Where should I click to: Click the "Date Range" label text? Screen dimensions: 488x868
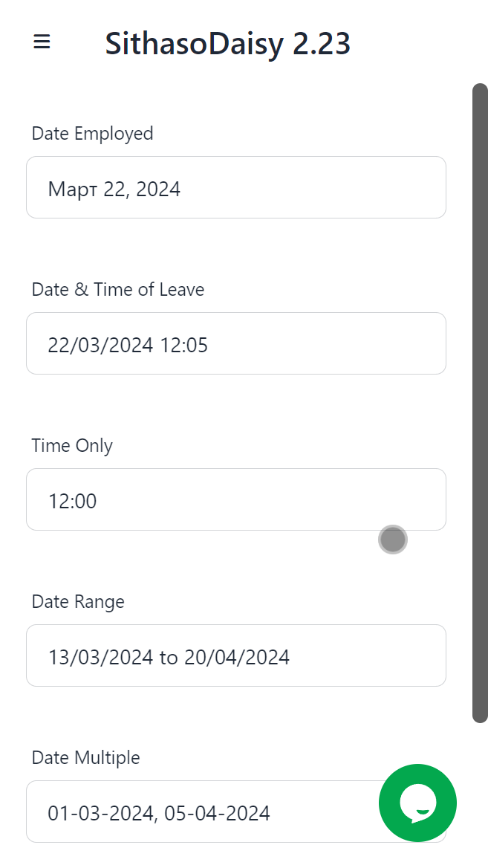(x=78, y=602)
